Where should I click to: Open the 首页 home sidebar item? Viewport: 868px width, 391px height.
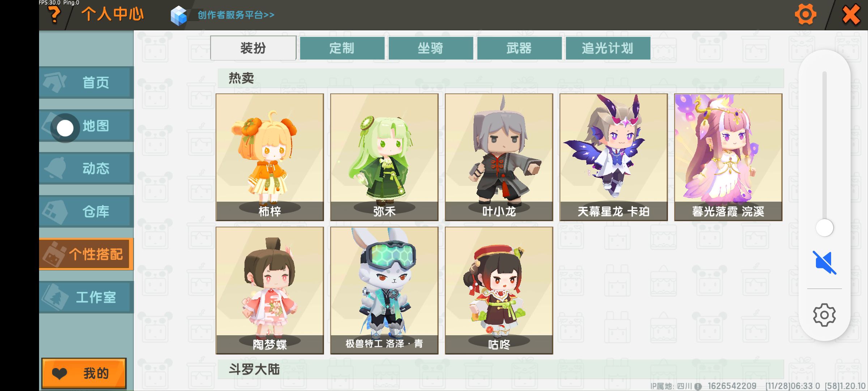(x=86, y=83)
